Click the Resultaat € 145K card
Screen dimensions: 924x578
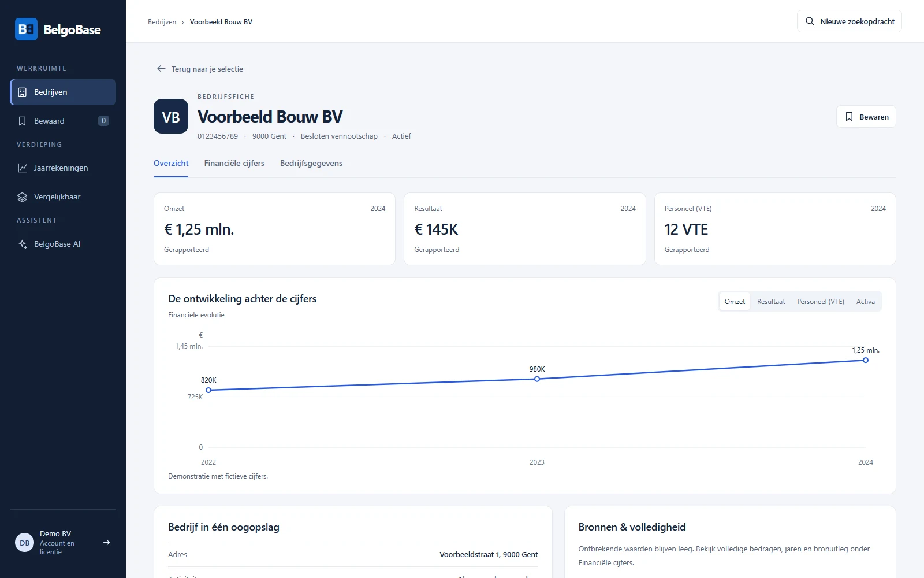(524, 229)
